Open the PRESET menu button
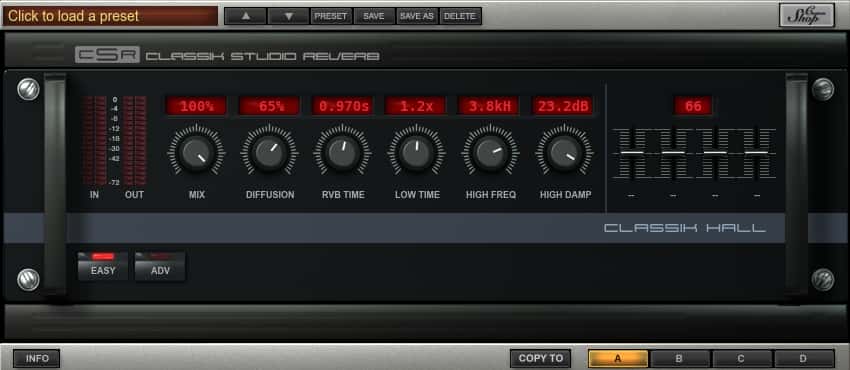Image resolution: width=850 pixels, height=370 pixels. point(331,16)
